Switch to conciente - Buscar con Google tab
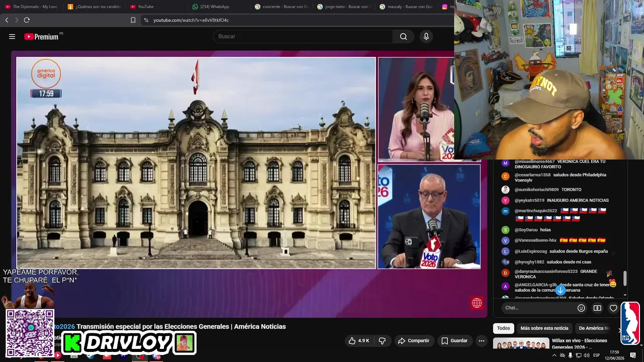The width and height of the screenshot is (644, 362). coord(281,7)
